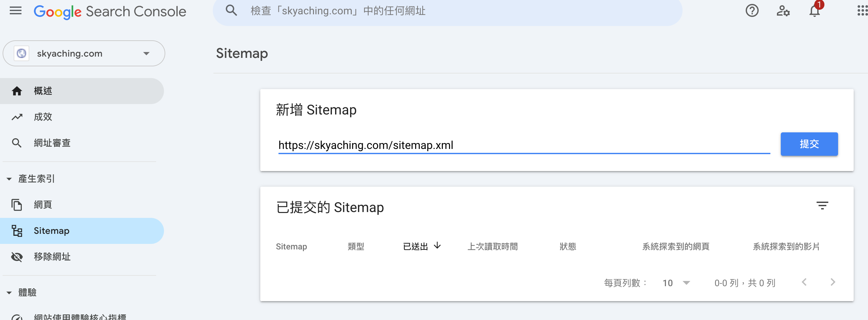Sort by 已送出 column header
This screenshot has width=868, height=320.
415,247
